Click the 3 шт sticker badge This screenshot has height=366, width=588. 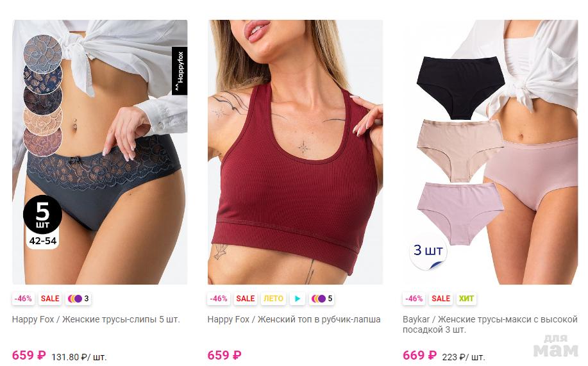428,251
